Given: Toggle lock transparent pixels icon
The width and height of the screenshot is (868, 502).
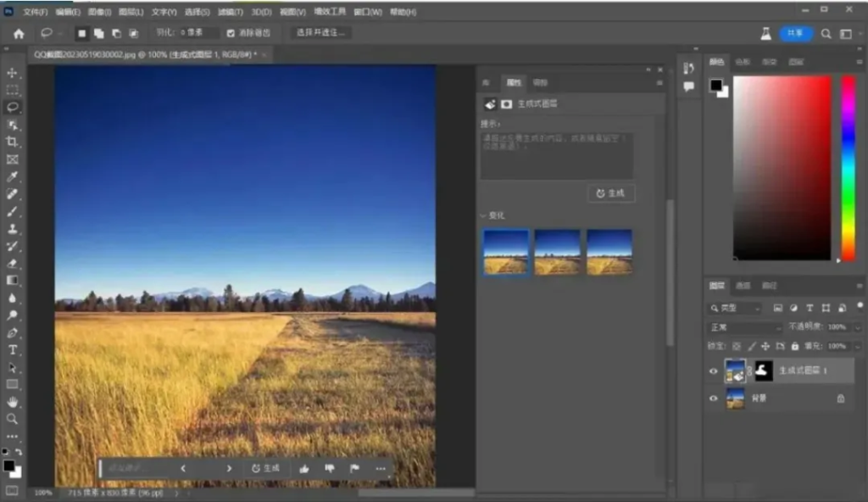Looking at the screenshot, I should 737,346.
